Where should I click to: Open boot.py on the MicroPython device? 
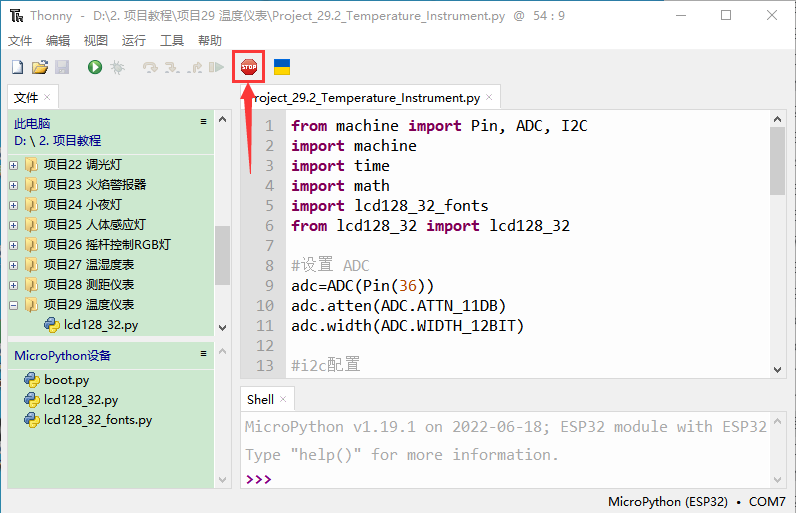66,380
